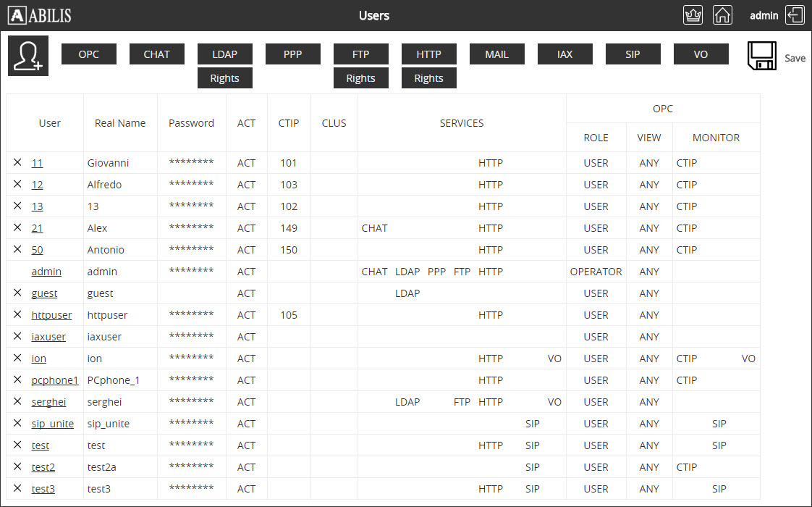The width and height of the screenshot is (812, 507).
Task: Select the OPC filter tab
Action: tap(89, 54)
